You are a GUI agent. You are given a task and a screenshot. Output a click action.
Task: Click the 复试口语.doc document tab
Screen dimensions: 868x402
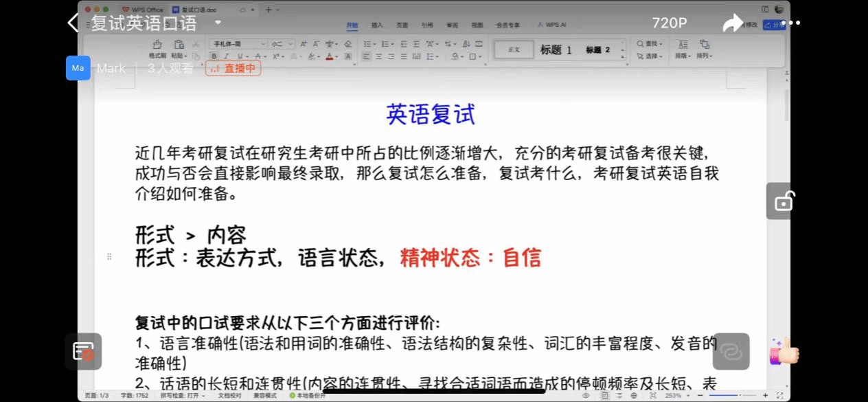198,10
